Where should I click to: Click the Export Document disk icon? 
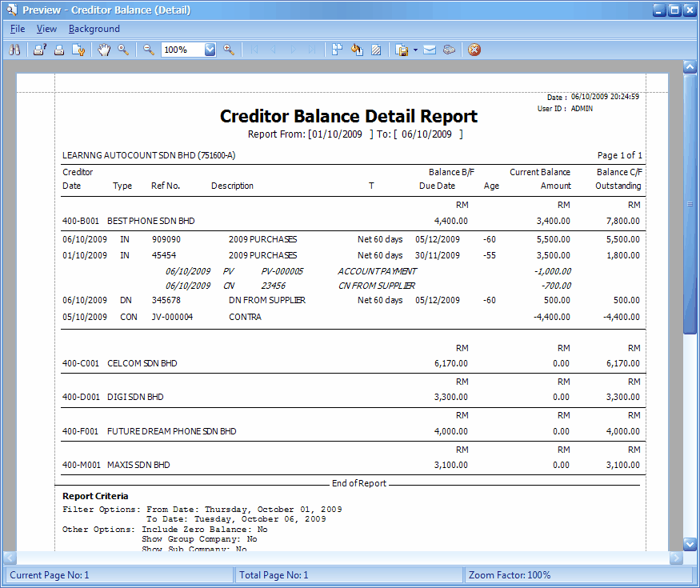402,50
